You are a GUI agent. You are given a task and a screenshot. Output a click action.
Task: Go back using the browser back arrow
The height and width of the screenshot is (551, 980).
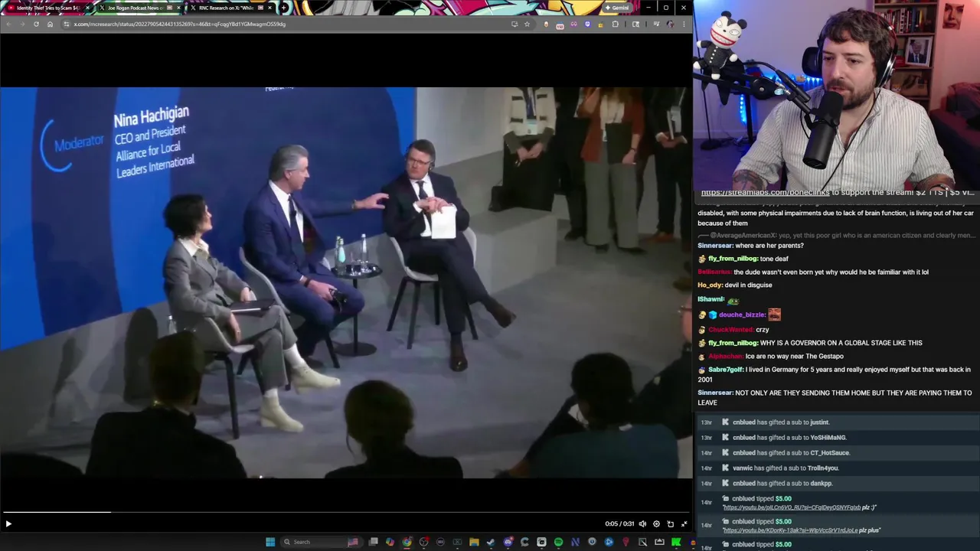click(8, 24)
